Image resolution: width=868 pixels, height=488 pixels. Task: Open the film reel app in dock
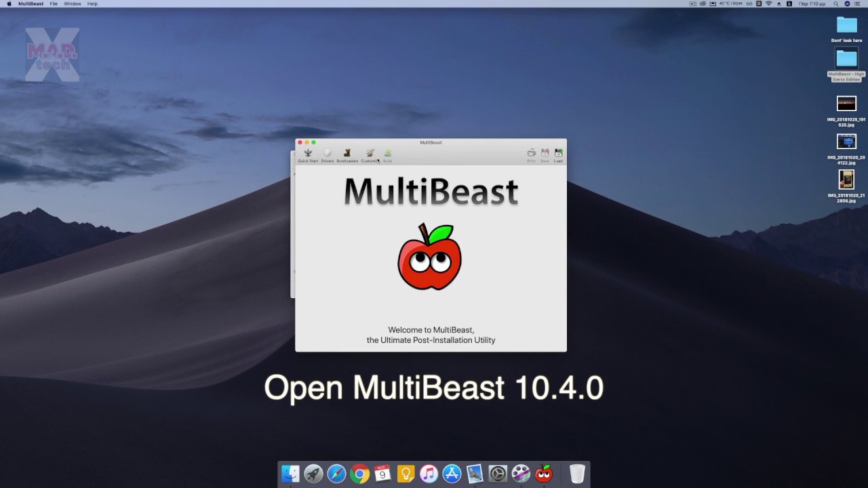521,473
